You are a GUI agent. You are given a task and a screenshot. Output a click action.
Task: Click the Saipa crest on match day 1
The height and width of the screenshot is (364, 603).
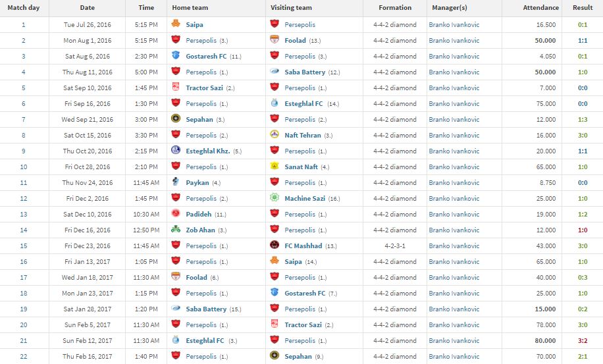(176, 24)
